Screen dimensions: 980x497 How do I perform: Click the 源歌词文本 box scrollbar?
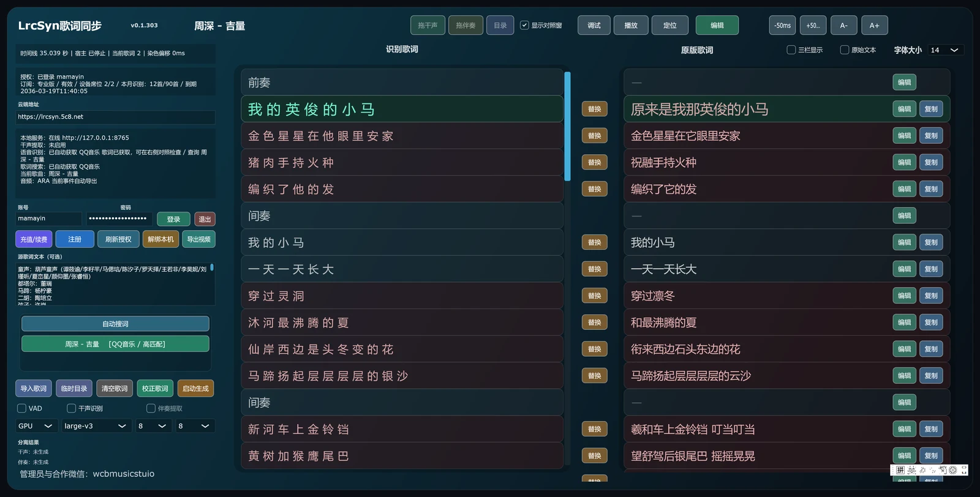(212, 267)
